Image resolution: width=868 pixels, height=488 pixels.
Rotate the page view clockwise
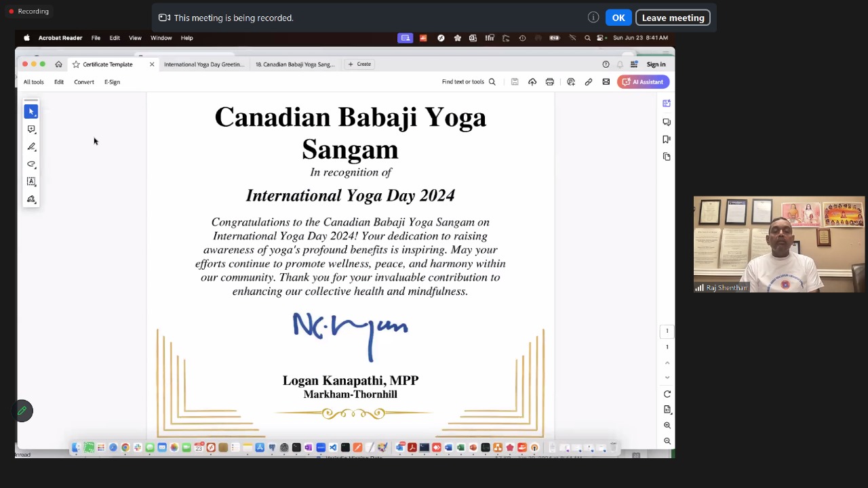tap(667, 394)
